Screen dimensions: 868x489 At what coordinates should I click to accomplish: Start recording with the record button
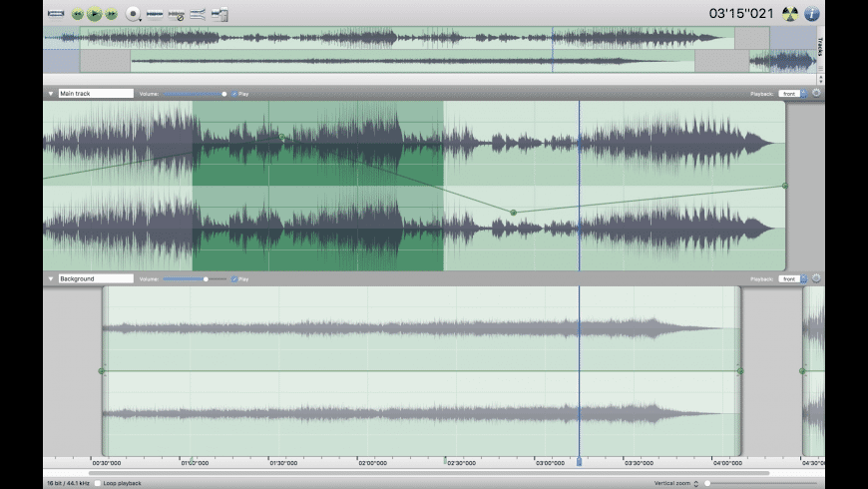tap(133, 14)
